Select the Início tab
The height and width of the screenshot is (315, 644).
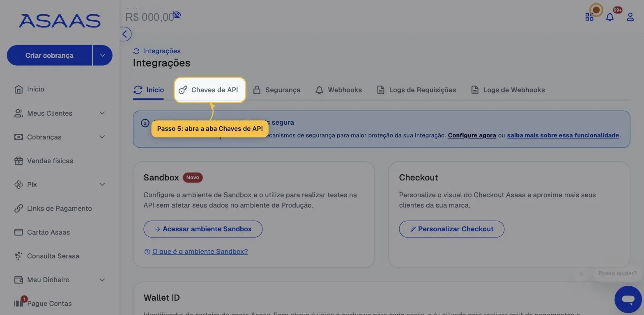(x=149, y=90)
